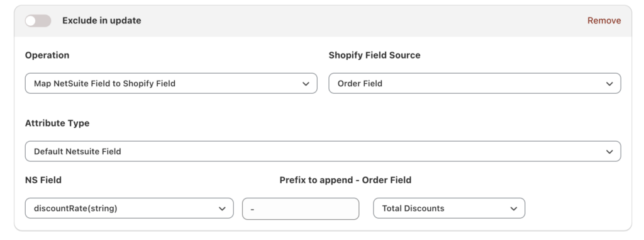Viewport: 644px width, 240px height.
Task: Click the chevron beside Total Discounts
Action: click(513, 209)
